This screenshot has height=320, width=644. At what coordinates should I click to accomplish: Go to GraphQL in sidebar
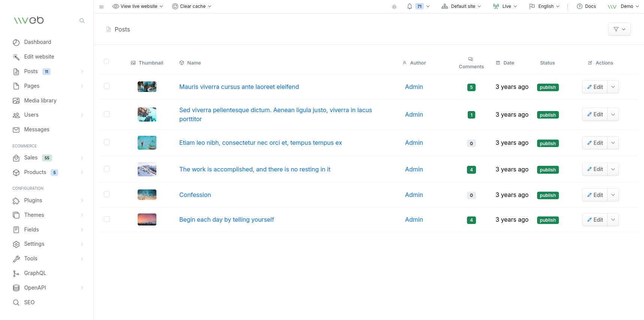tap(35, 273)
